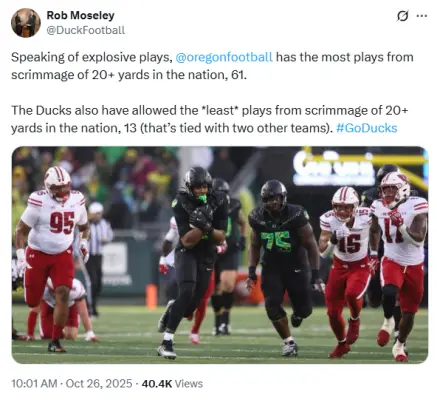Click the orange pylon in the photo
Viewport: 437px width, 400px height.
pos(151,296)
